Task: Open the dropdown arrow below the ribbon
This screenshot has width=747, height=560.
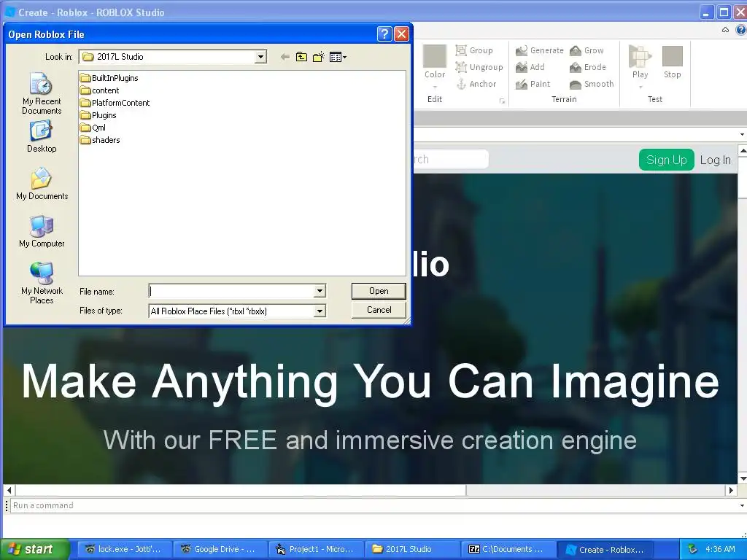Action: tap(742, 135)
